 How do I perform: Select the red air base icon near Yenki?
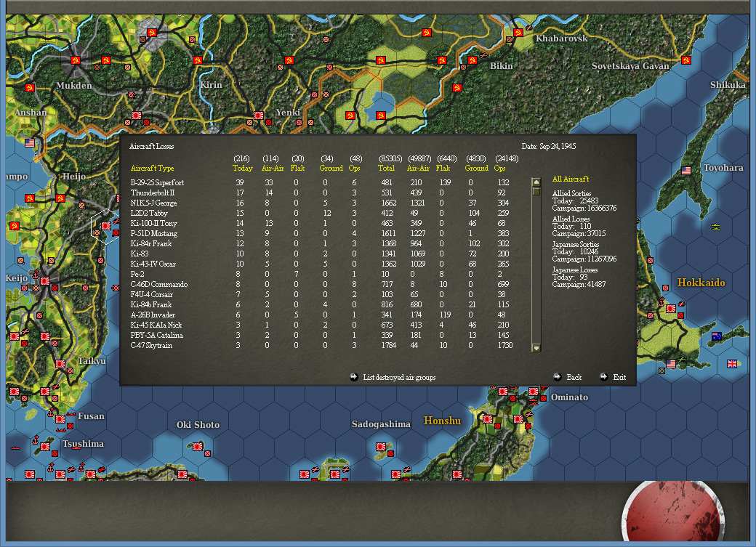tap(258, 115)
